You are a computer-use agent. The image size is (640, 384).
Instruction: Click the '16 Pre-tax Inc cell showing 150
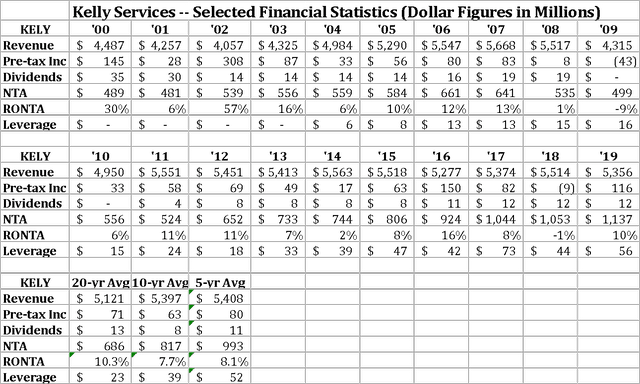point(441,188)
